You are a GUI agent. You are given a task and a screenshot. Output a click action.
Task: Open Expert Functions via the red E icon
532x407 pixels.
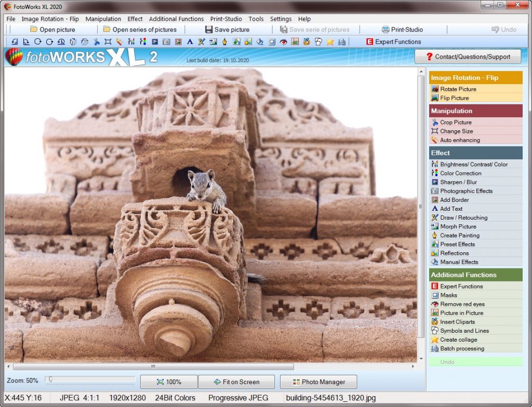(x=369, y=42)
